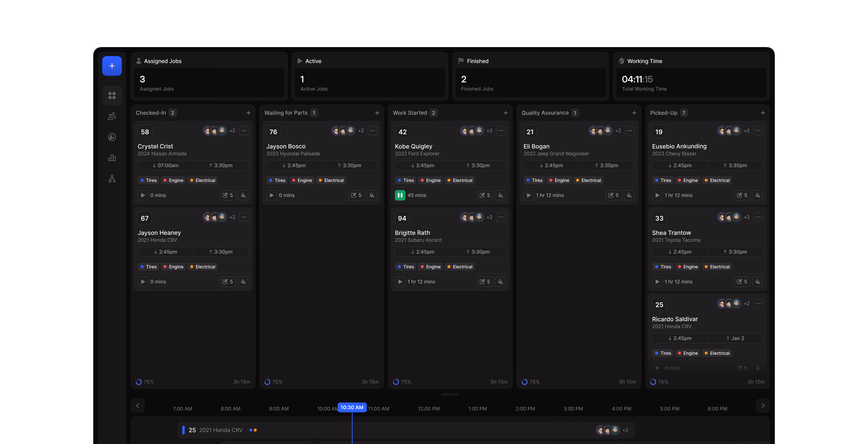
Task: Add a card to Waiting for Parts column
Action: coord(377,113)
